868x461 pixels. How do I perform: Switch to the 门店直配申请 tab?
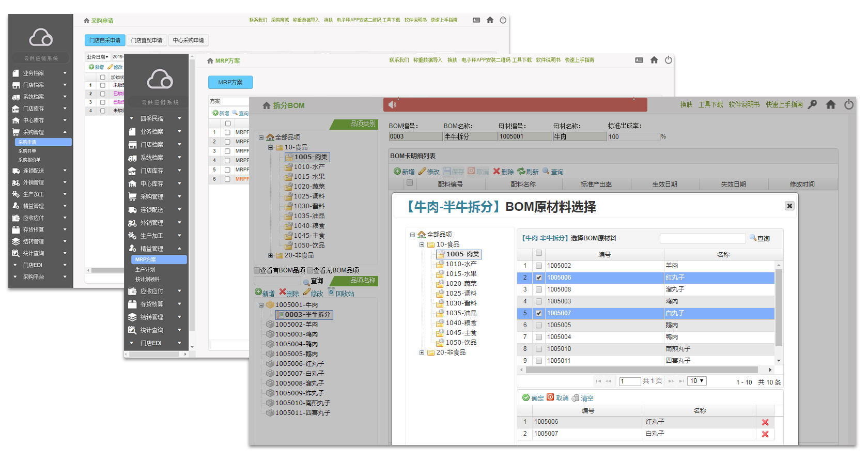[146, 40]
